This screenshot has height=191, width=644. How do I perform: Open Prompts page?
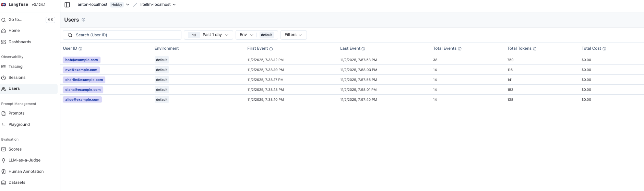tap(29, 113)
